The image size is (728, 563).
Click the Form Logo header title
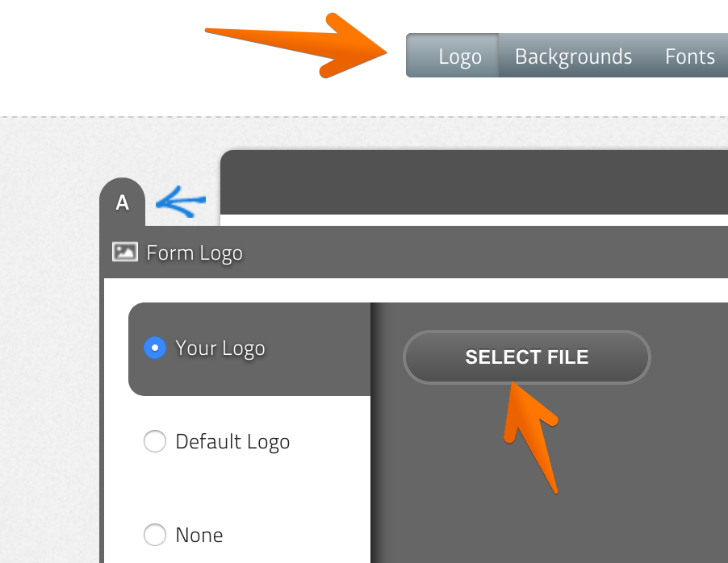[x=195, y=253]
